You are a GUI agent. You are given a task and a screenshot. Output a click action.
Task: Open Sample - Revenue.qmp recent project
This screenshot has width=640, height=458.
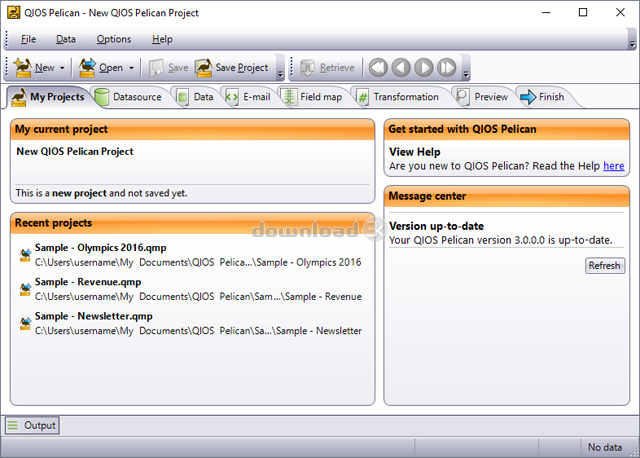88,282
